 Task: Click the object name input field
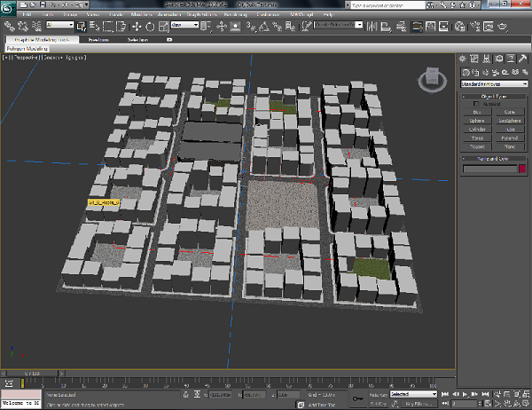(x=489, y=169)
